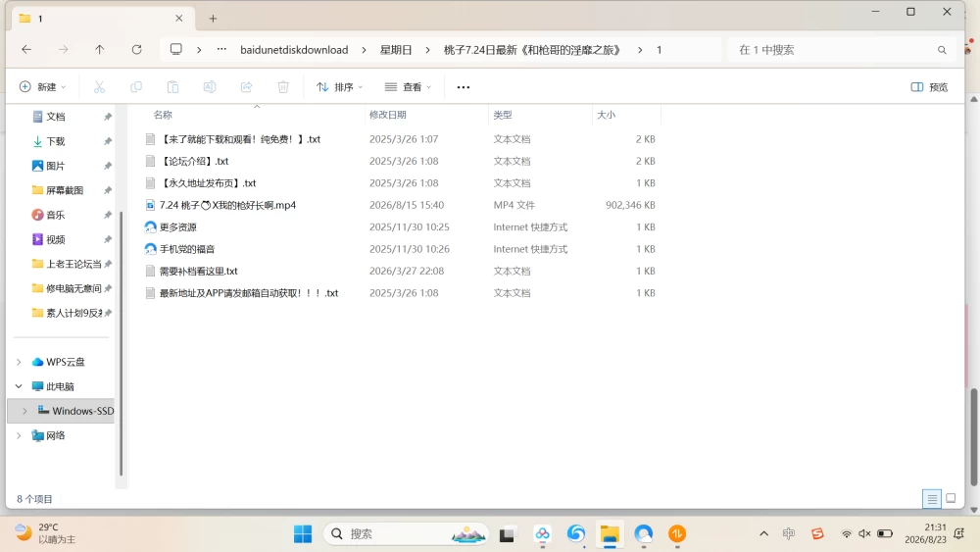This screenshot has height=552, width=980.
Task: Click the chevron after 星期日 in address bar
Action: click(427, 50)
